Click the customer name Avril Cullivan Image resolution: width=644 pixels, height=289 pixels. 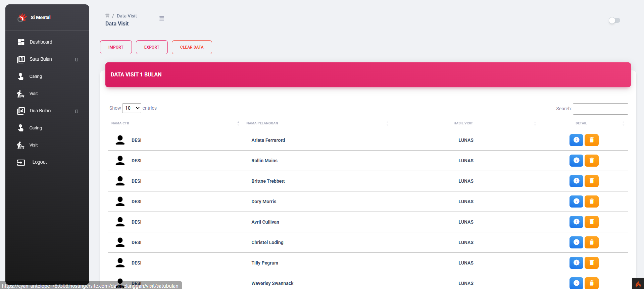point(265,222)
